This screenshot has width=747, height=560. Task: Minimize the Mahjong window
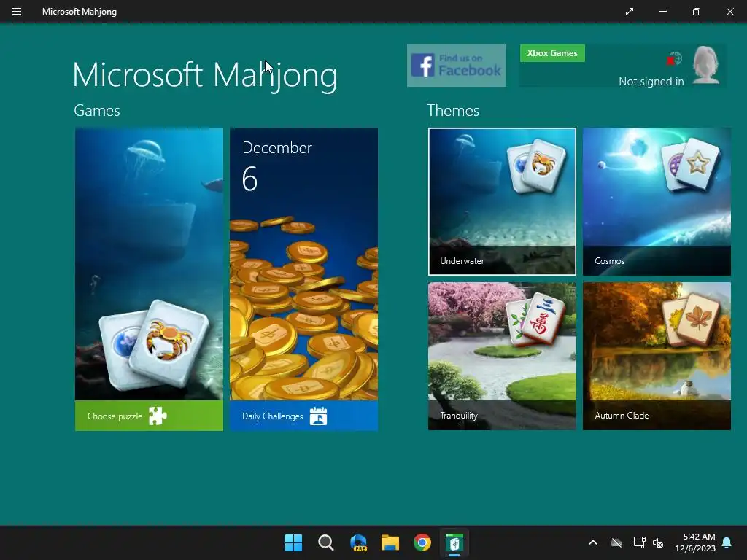click(662, 12)
